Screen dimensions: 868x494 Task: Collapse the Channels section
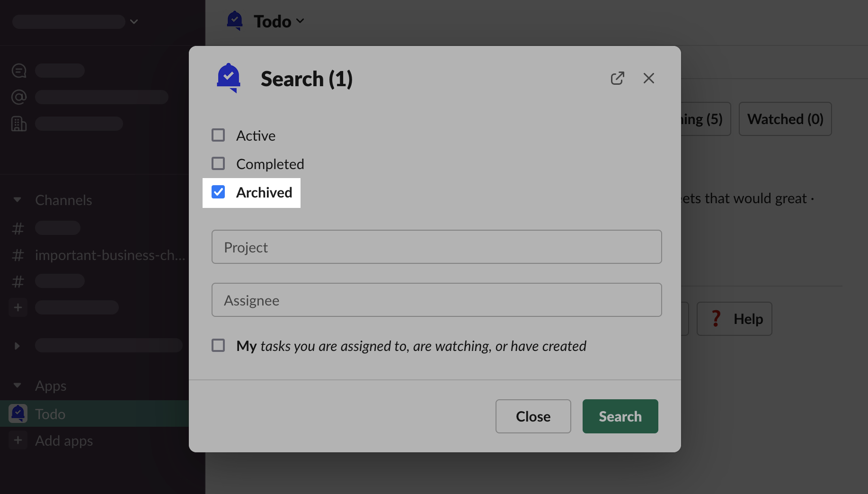tap(18, 200)
